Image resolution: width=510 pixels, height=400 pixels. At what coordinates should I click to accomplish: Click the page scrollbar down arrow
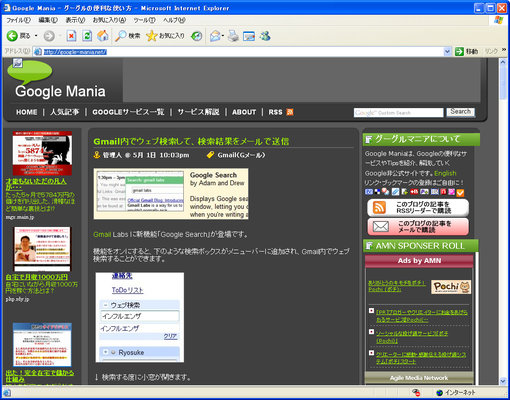click(503, 381)
